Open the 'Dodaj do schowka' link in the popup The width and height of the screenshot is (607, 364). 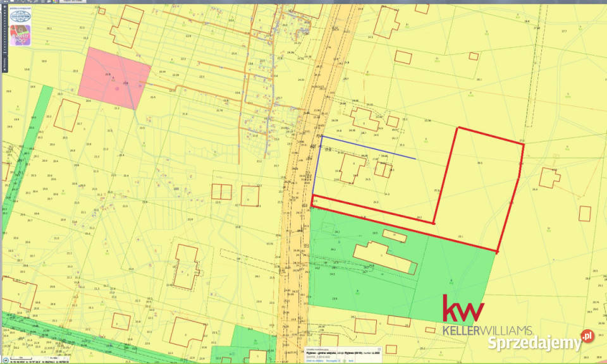(x=314, y=361)
